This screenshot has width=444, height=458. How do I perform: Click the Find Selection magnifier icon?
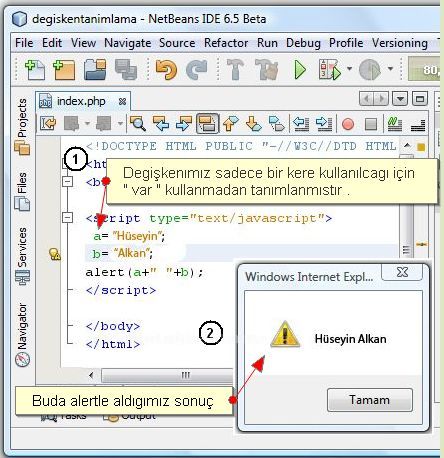coord(138,124)
